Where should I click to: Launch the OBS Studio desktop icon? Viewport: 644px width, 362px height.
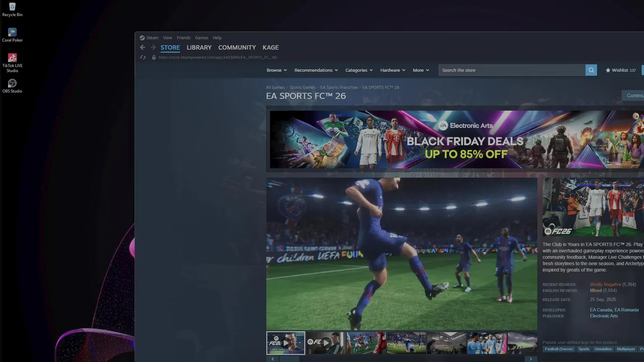pos(12,86)
